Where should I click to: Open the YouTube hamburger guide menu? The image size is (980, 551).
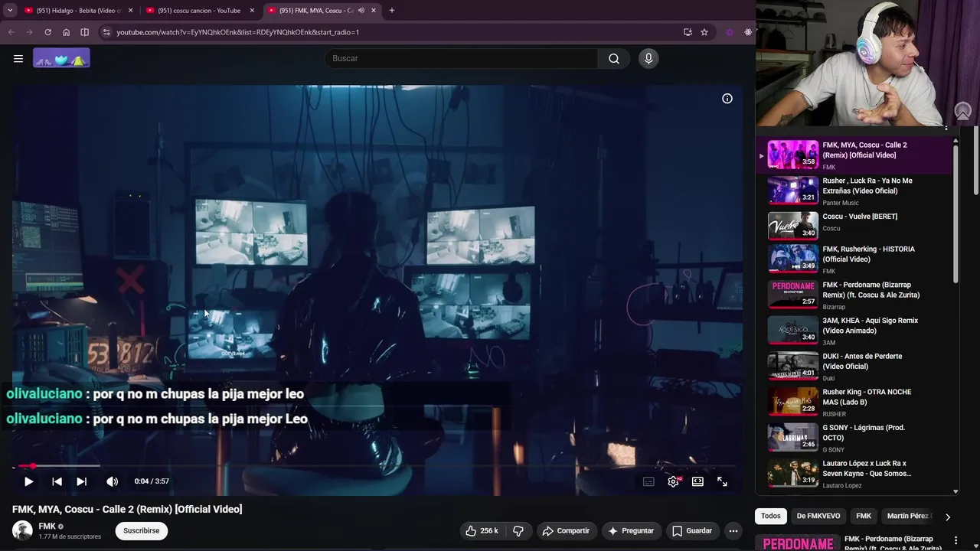[x=18, y=58]
